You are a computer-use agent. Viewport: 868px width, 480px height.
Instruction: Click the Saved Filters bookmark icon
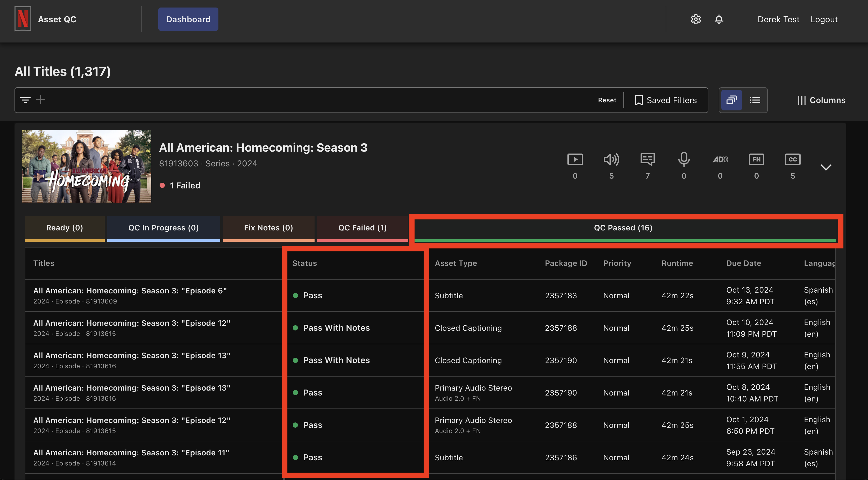click(638, 100)
